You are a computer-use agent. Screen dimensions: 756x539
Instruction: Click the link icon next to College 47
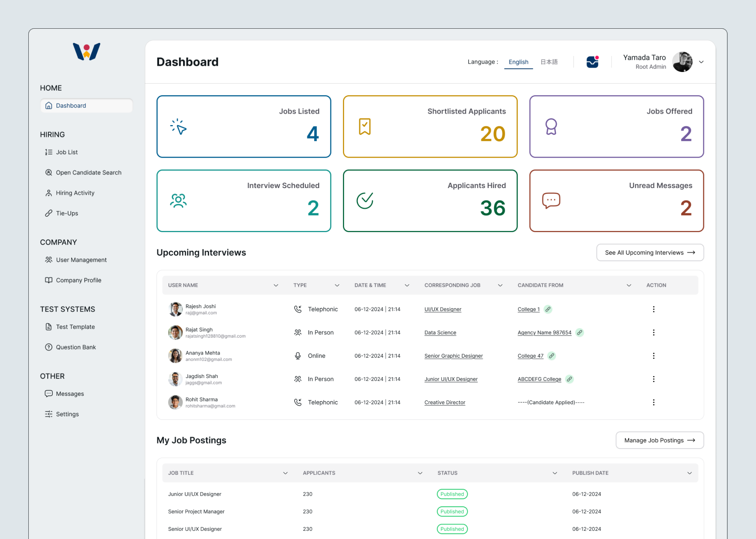pyautogui.click(x=552, y=356)
